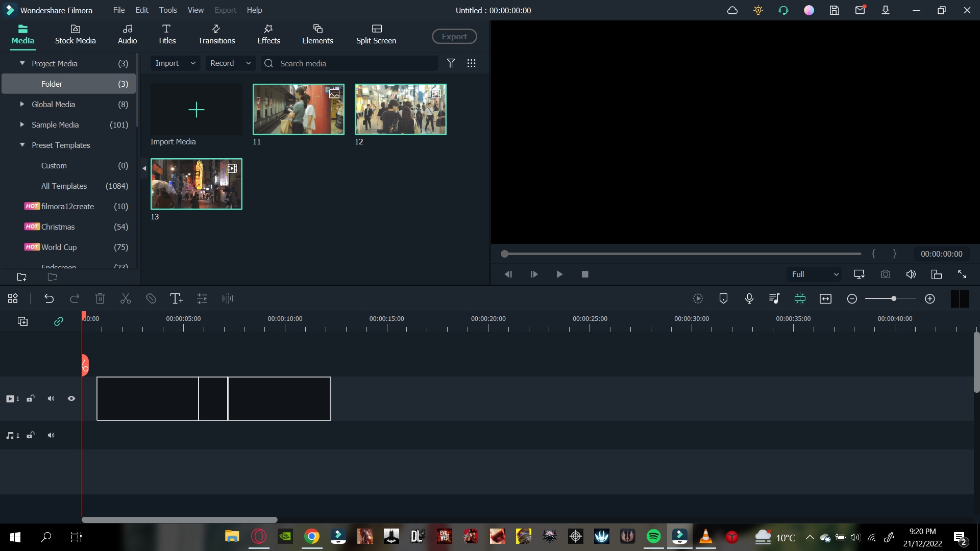980x551 pixels.
Task: Click the Snapshot camera icon in preview
Action: pos(886,274)
